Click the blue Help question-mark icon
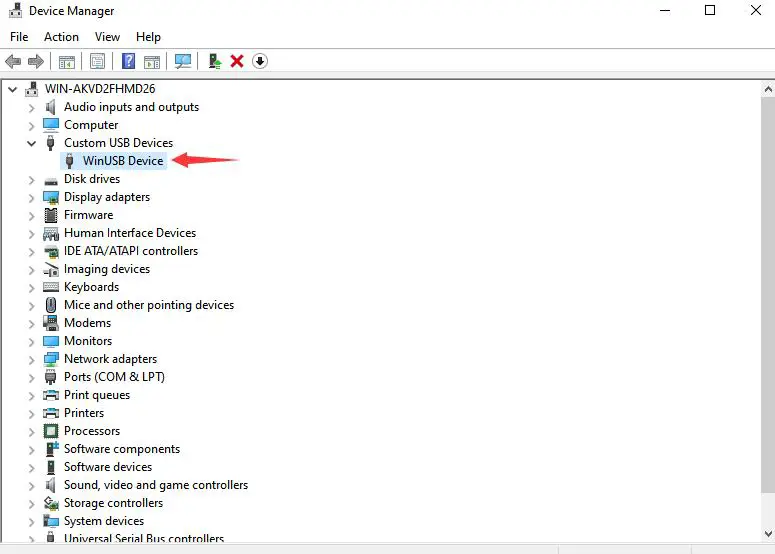Viewport: 775px width, 554px height. [x=129, y=61]
